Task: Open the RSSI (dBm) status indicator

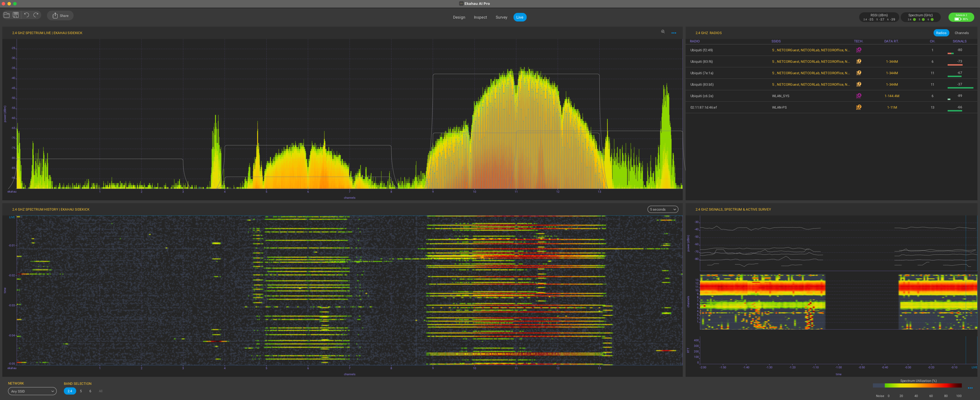Action: [879, 17]
